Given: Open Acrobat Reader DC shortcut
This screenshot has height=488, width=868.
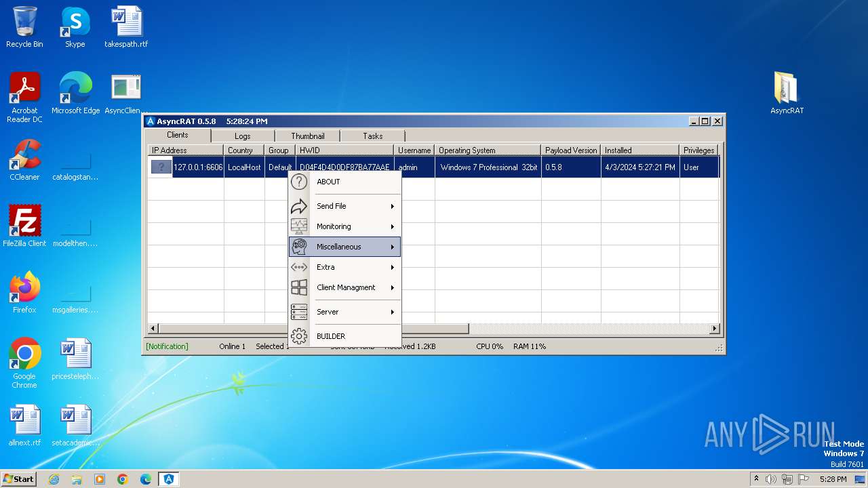Looking at the screenshot, I should point(24,98).
